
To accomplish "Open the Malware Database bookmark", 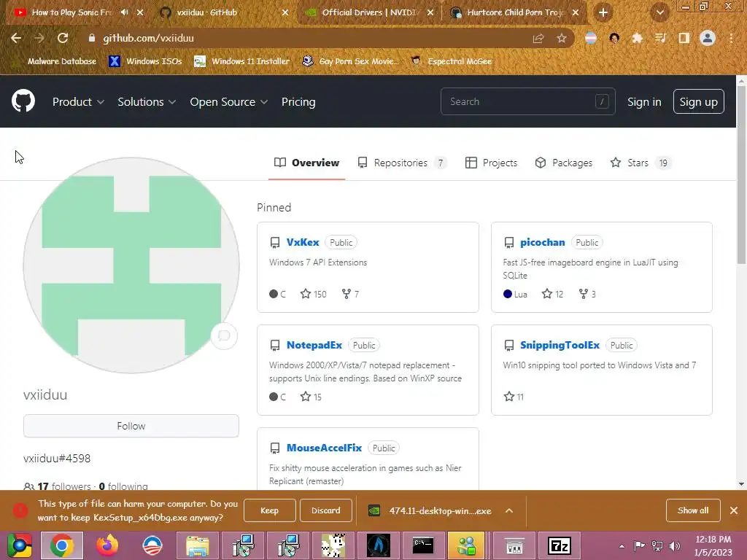I will tap(55, 61).
